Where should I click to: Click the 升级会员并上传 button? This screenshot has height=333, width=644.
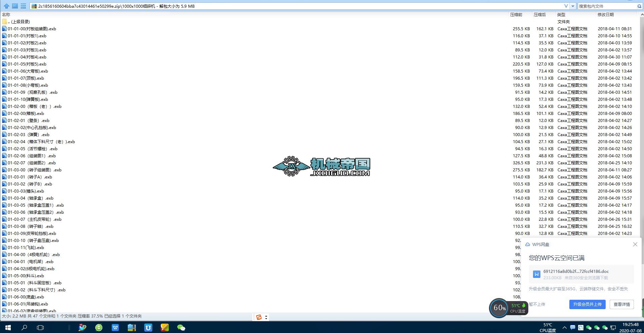[x=587, y=304]
